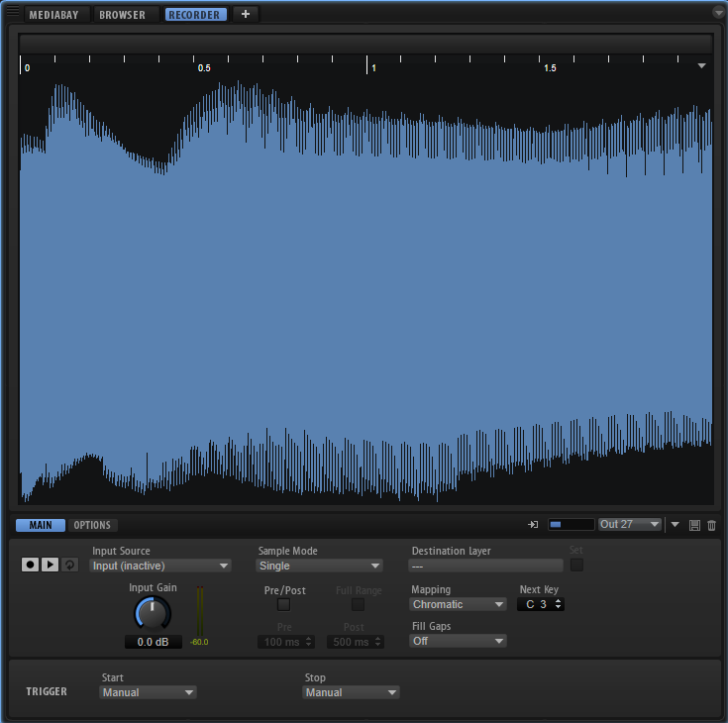
Task: Add a new tab with plus button
Action: (x=246, y=14)
